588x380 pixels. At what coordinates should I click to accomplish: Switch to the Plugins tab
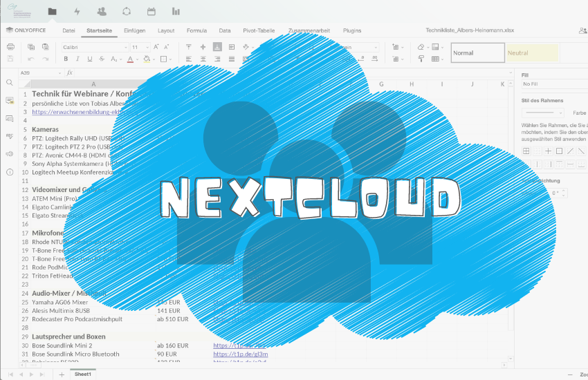click(352, 30)
